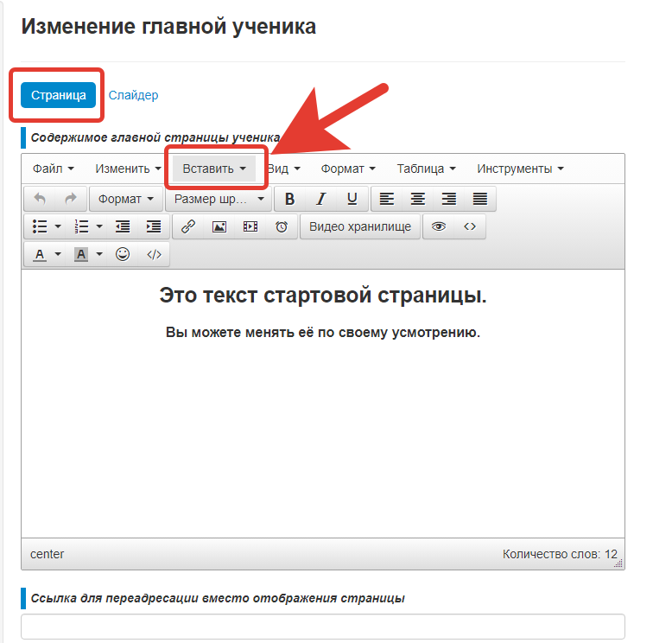Image resolution: width=672 pixels, height=643 pixels.
Task: Open the Формат style dropdown in toolbar
Action: click(125, 199)
